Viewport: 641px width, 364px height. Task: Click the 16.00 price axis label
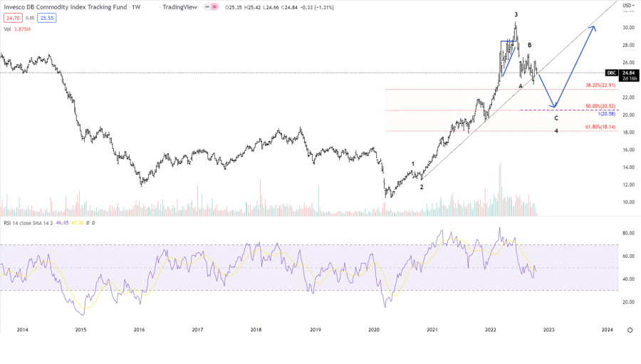pyautogui.click(x=628, y=150)
